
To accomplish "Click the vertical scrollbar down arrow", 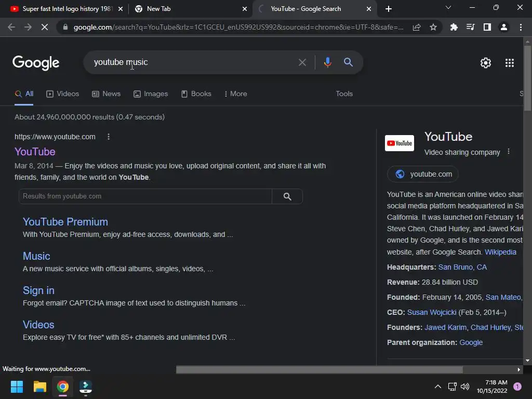I will pyautogui.click(x=527, y=361).
